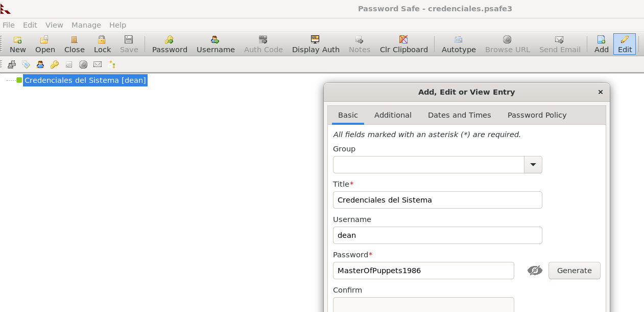Click the blue tag icon in the drag bar
The image size is (644, 312).
click(x=26, y=64)
